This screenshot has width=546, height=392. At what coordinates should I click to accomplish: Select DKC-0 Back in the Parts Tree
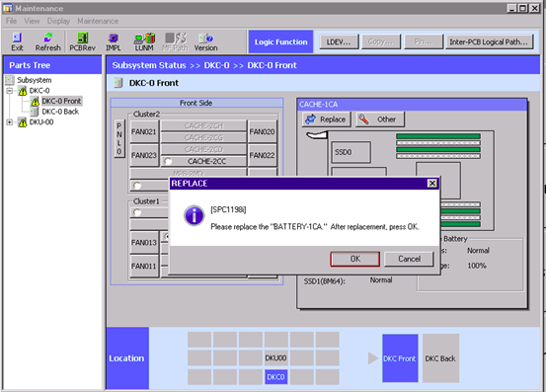pyautogui.click(x=60, y=112)
